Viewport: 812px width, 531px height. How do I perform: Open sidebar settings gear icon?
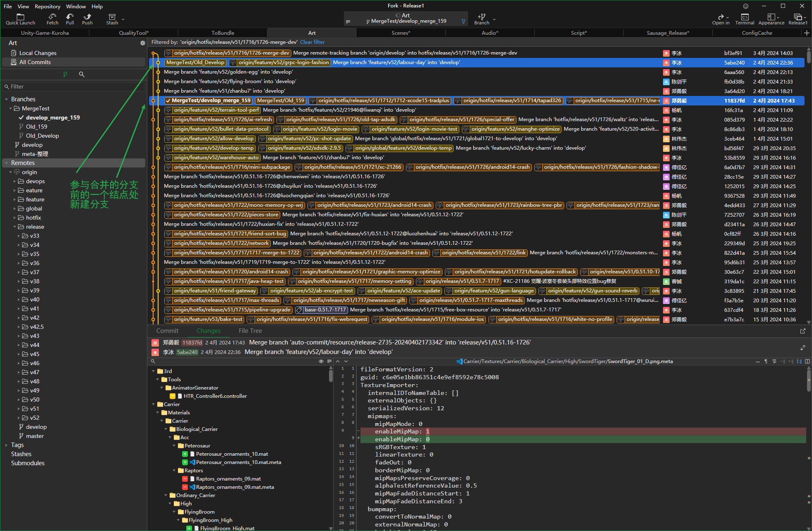tap(143, 43)
